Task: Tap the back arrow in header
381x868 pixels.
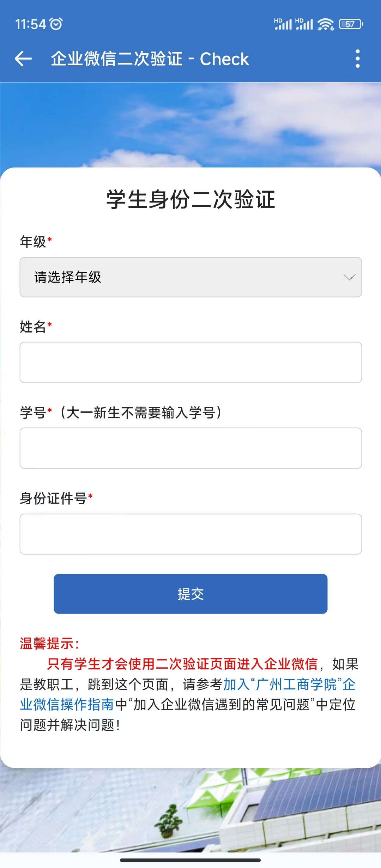Action: pyautogui.click(x=23, y=59)
